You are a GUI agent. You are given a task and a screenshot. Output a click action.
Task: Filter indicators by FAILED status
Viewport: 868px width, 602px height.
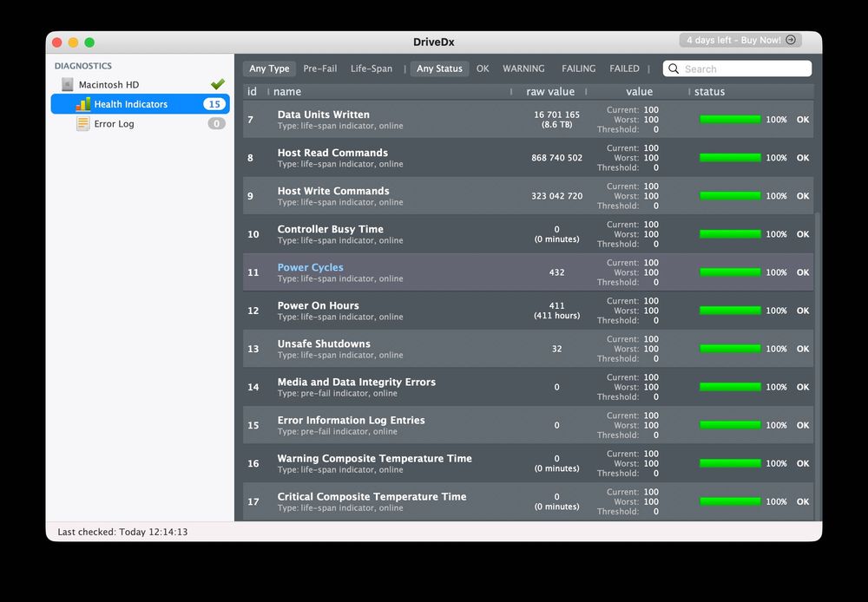pos(624,69)
